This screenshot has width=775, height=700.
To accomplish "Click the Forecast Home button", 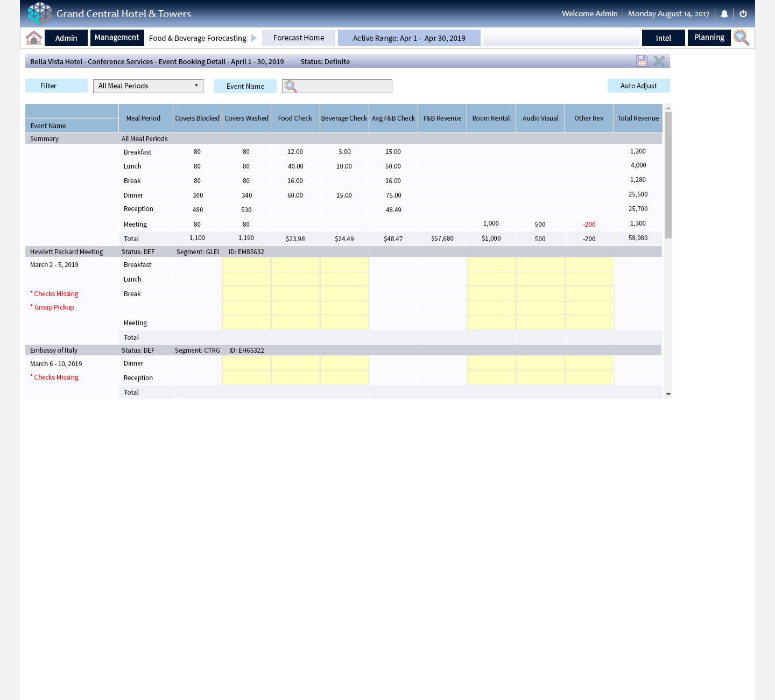I will (x=299, y=38).
